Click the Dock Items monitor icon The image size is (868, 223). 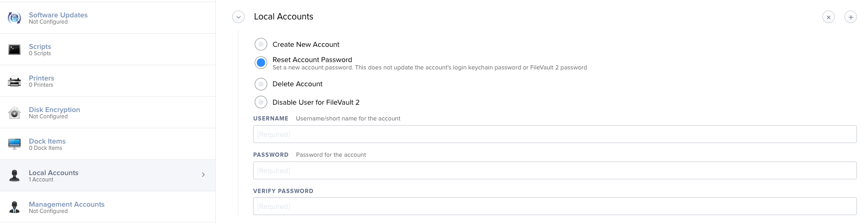point(14,144)
